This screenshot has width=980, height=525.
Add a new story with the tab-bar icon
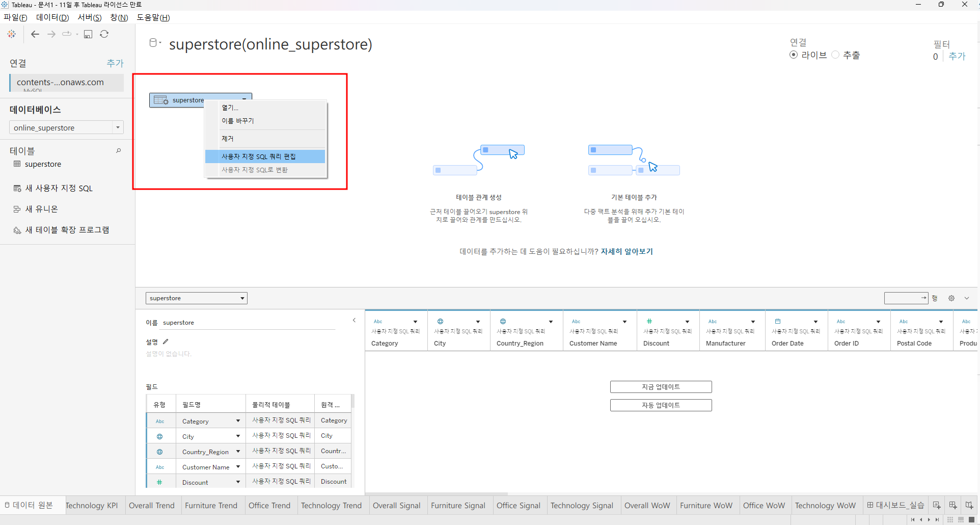pos(969,505)
